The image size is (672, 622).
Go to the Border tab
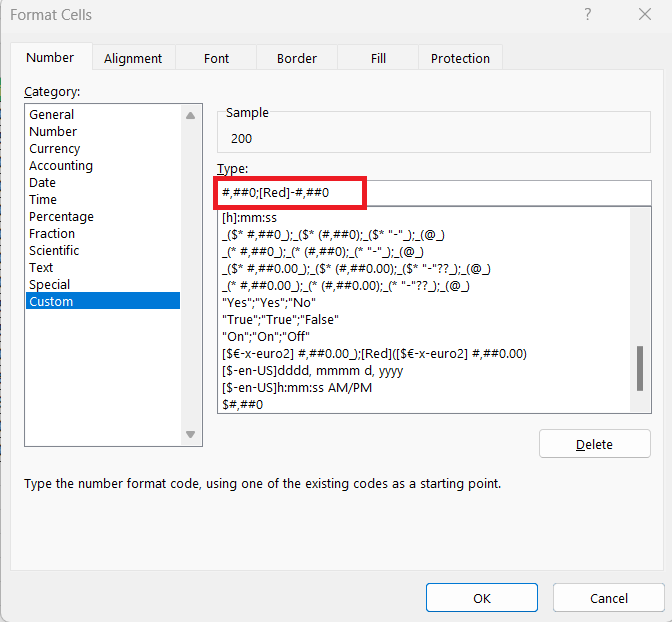[x=297, y=58]
